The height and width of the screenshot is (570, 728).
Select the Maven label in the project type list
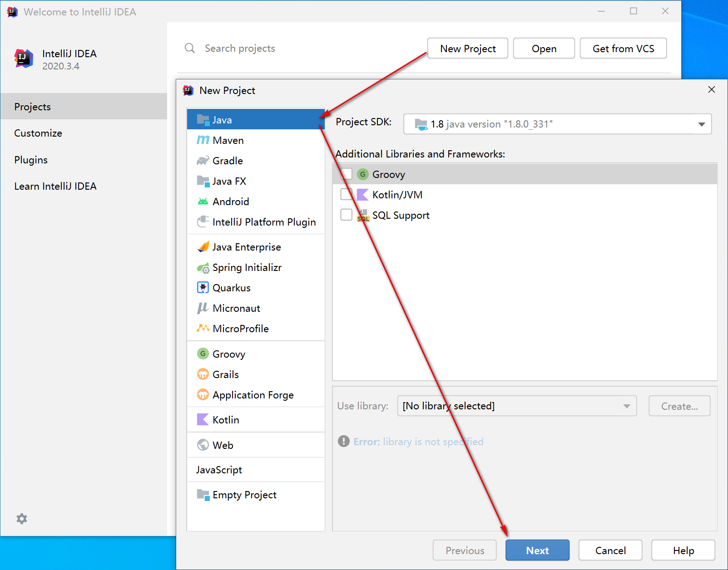(x=228, y=140)
